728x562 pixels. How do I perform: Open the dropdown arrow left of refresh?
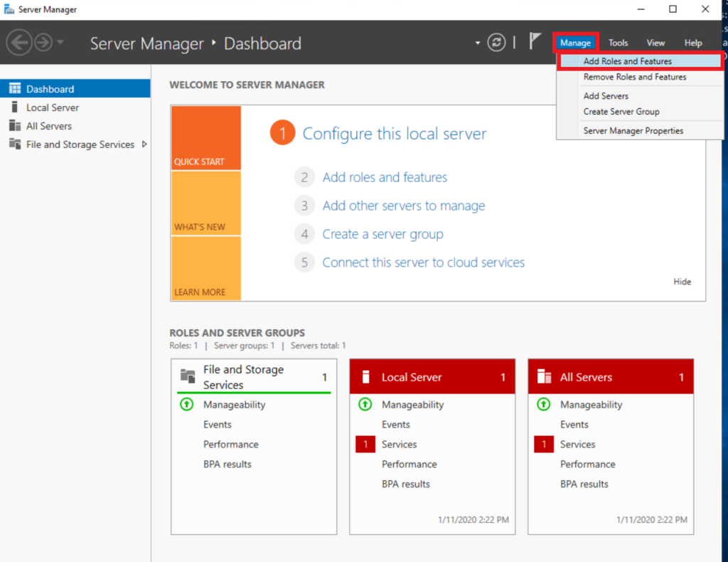(x=477, y=43)
